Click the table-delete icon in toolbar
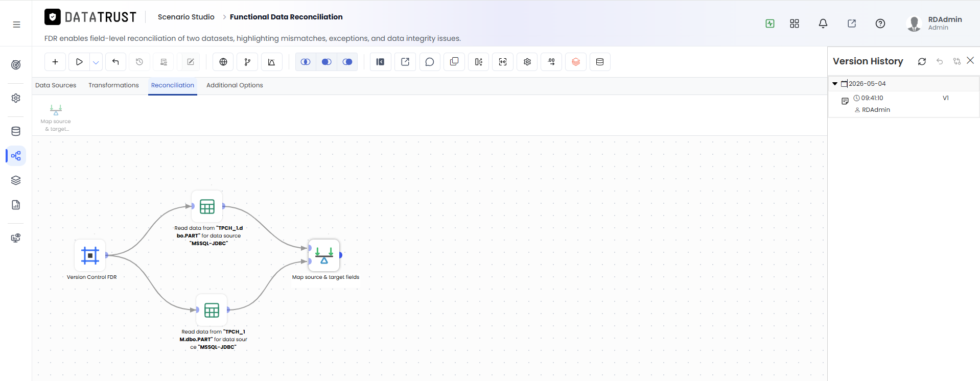Screen dimensions: 980x381 164,62
